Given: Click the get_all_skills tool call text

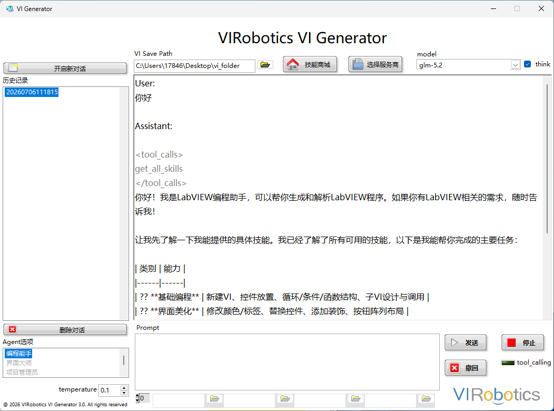Looking at the screenshot, I should [159, 169].
